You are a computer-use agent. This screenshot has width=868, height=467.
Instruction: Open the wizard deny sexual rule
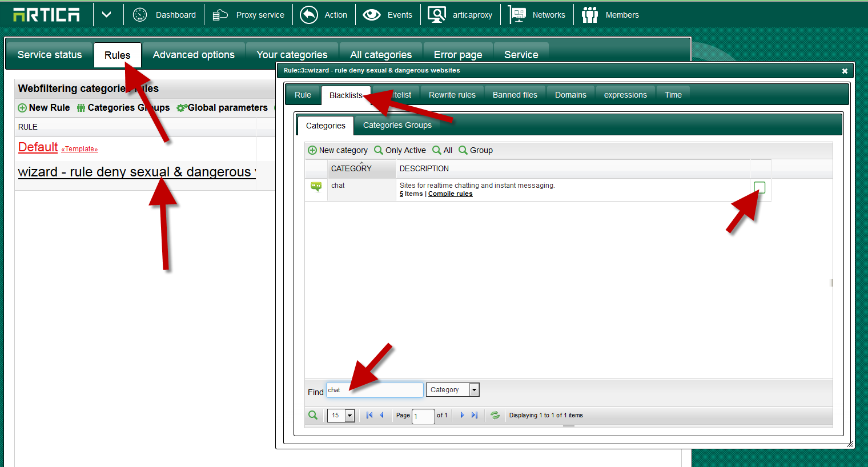(x=137, y=172)
